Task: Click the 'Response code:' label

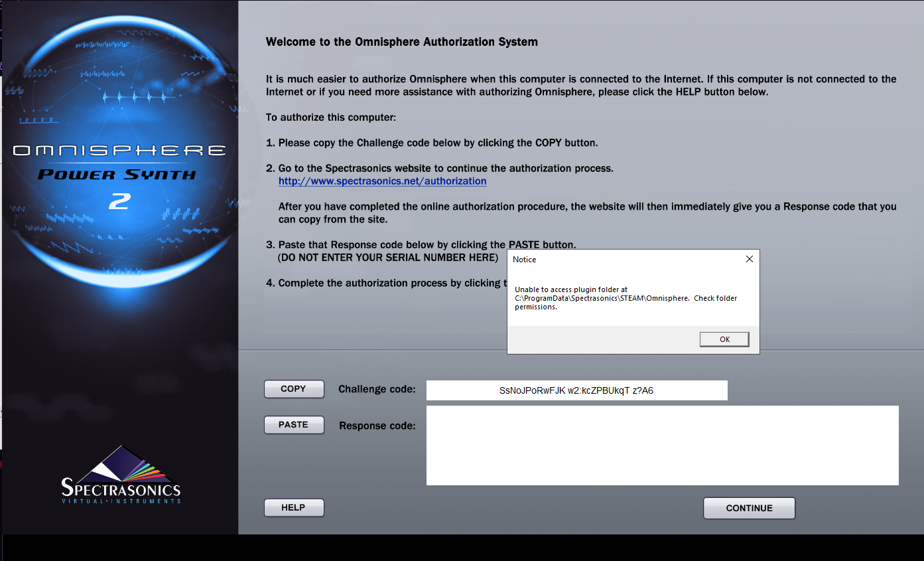Action: coord(377,426)
